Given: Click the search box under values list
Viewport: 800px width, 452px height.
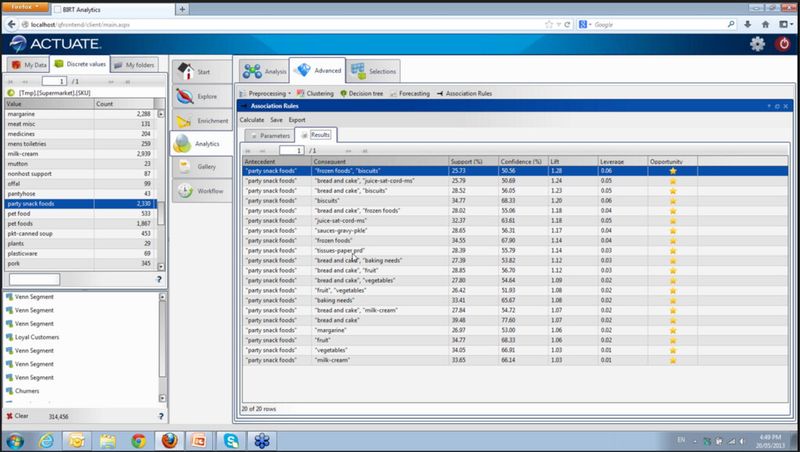Looking at the screenshot, I should pyautogui.click(x=34, y=279).
